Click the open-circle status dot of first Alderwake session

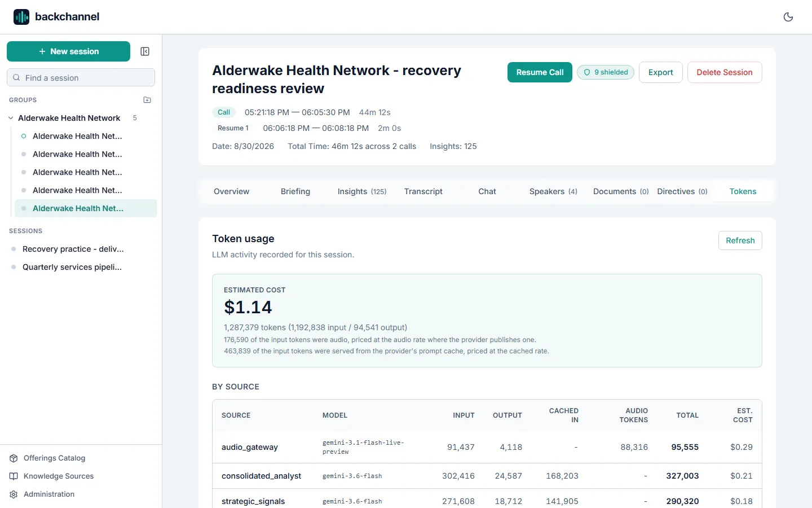tap(24, 136)
